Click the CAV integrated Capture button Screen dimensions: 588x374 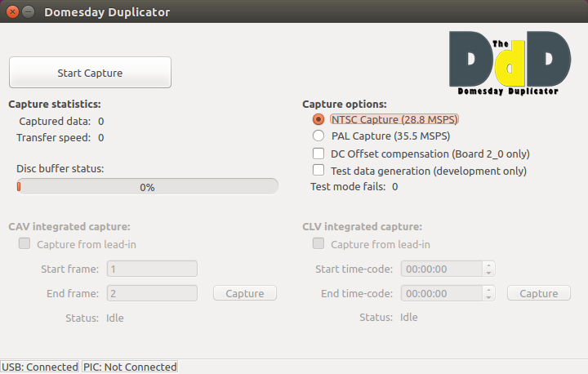(x=245, y=293)
